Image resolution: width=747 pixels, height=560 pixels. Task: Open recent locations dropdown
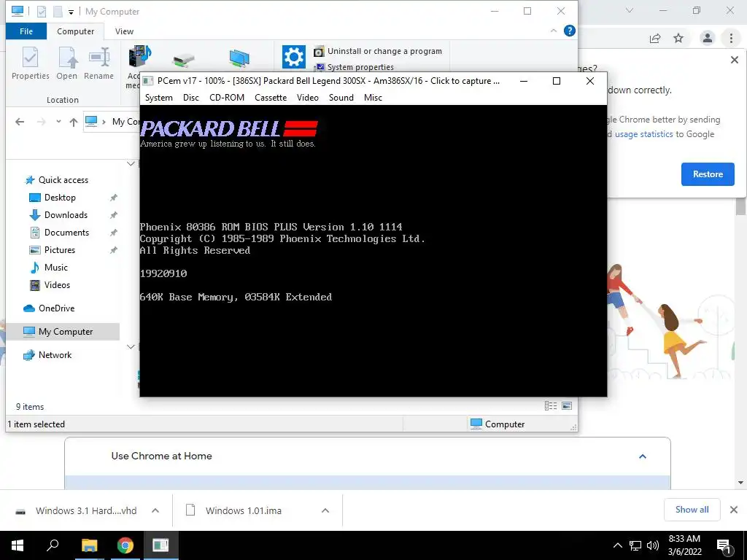pos(58,122)
